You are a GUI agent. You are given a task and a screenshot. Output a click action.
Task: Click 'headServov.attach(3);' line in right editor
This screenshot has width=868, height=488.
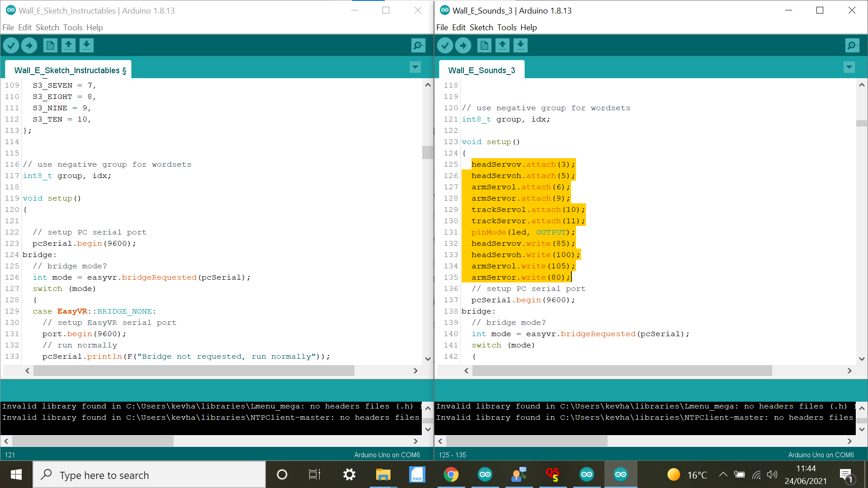click(x=523, y=164)
